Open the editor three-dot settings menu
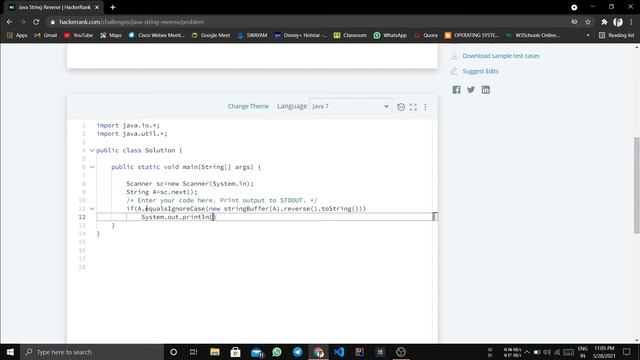The image size is (640, 360). click(x=425, y=107)
